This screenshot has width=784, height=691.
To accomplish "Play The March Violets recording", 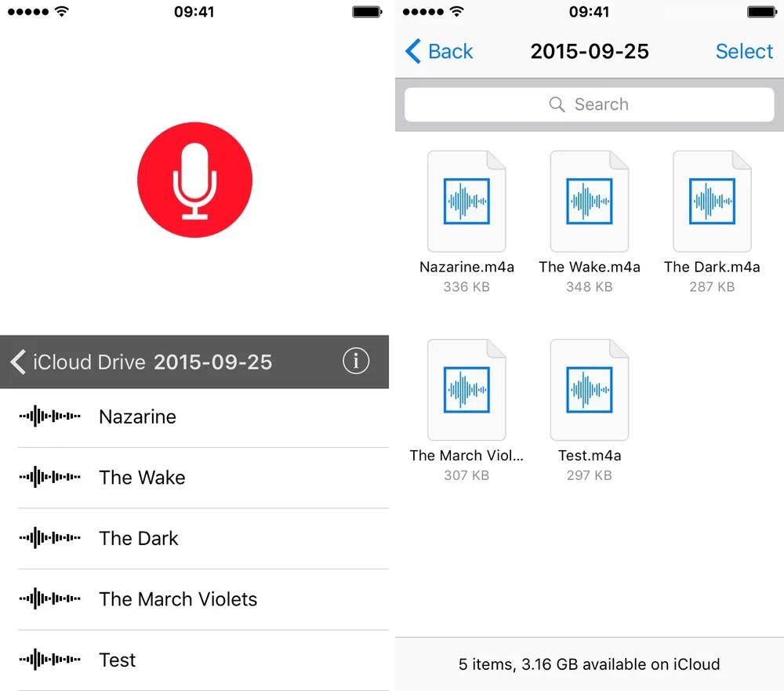I will (178, 599).
